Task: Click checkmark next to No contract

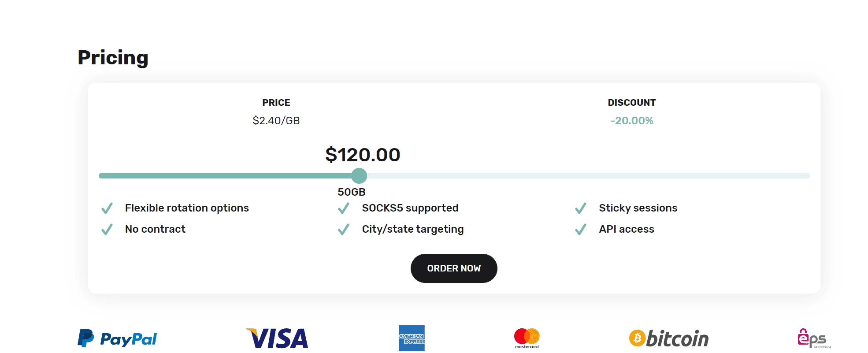Action: pyautogui.click(x=107, y=229)
